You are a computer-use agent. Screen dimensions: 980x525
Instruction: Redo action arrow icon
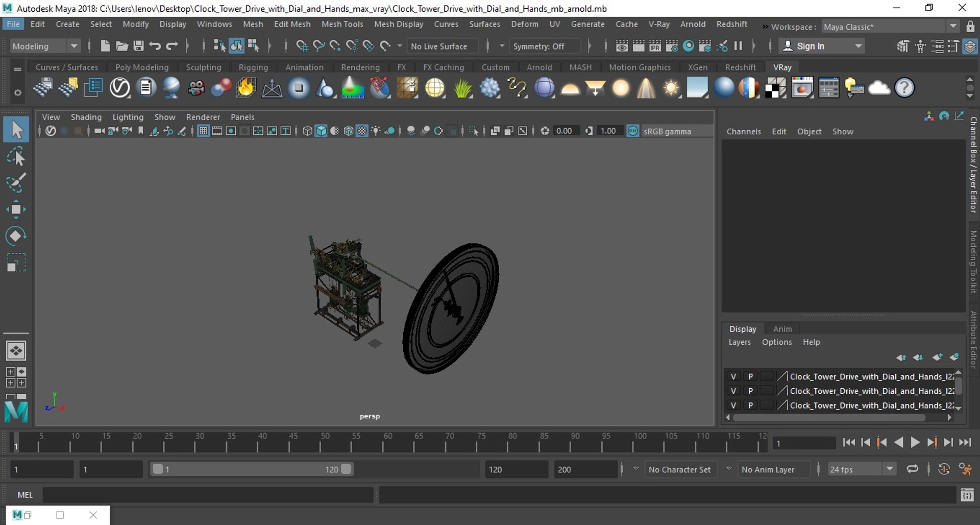click(172, 46)
